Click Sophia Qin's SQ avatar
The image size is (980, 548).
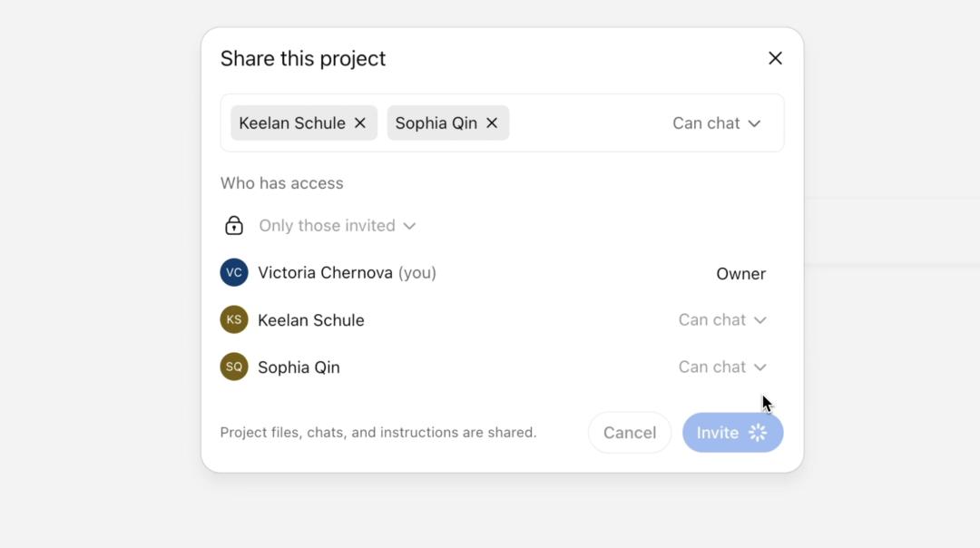234,367
